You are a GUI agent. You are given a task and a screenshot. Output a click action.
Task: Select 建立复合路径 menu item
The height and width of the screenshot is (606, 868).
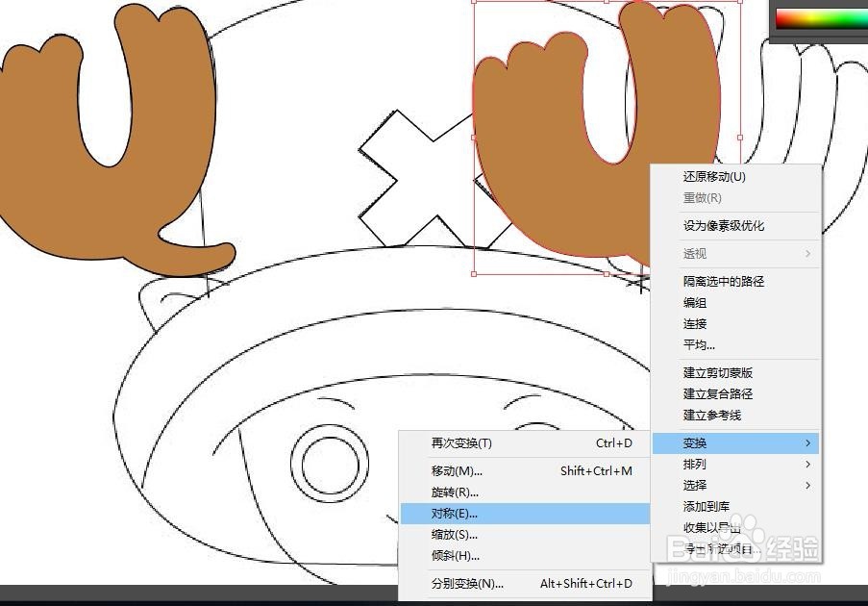735,393
